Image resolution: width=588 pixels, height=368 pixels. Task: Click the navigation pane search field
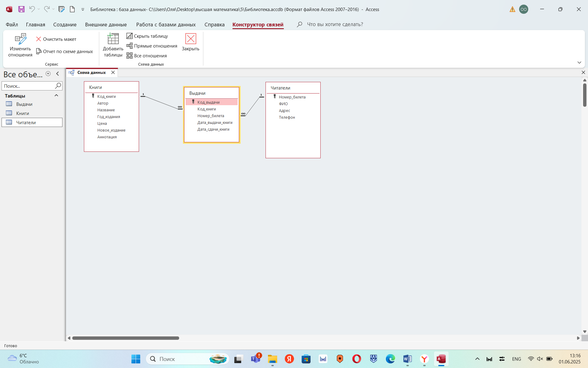point(28,86)
